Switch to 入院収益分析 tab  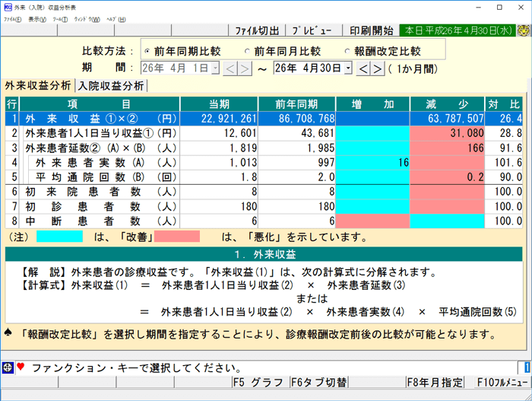pyautogui.click(x=111, y=85)
